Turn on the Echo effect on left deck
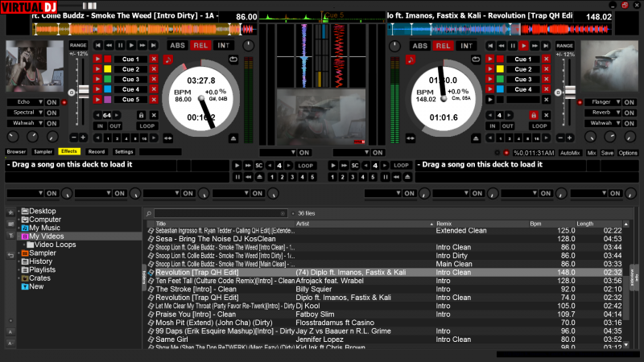The width and height of the screenshot is (644, 362). click(52, 102)
